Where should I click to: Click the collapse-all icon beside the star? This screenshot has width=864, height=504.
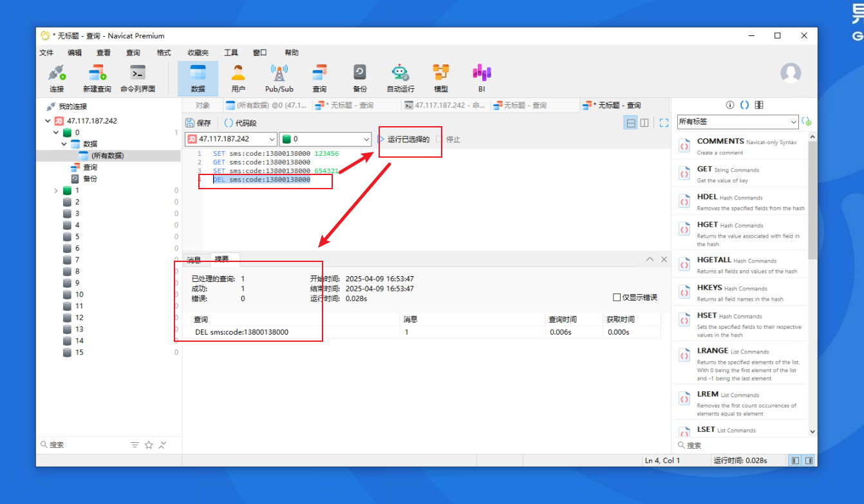pyautogui.click(x=163, y=445)
